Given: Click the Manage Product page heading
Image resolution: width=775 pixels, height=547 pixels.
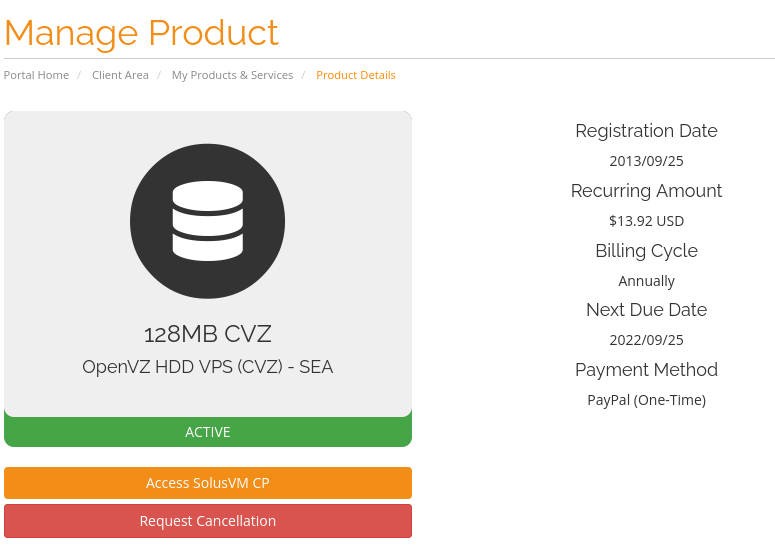Looking at the screenshot, I should (141, 33).
